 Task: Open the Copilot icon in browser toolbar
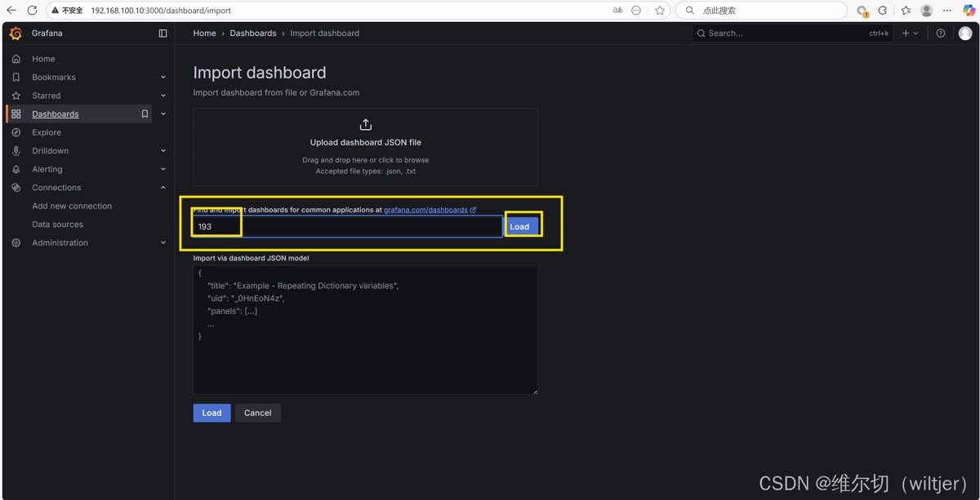click(969, 11)
